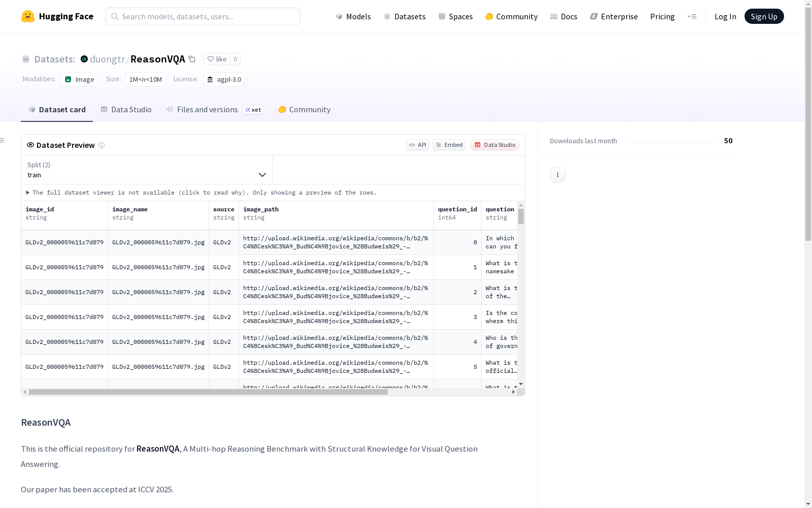This screenshot has width=812, height=508.
Task: Click the table's horizontal scrollbar thumb
Action: (208, 392)
